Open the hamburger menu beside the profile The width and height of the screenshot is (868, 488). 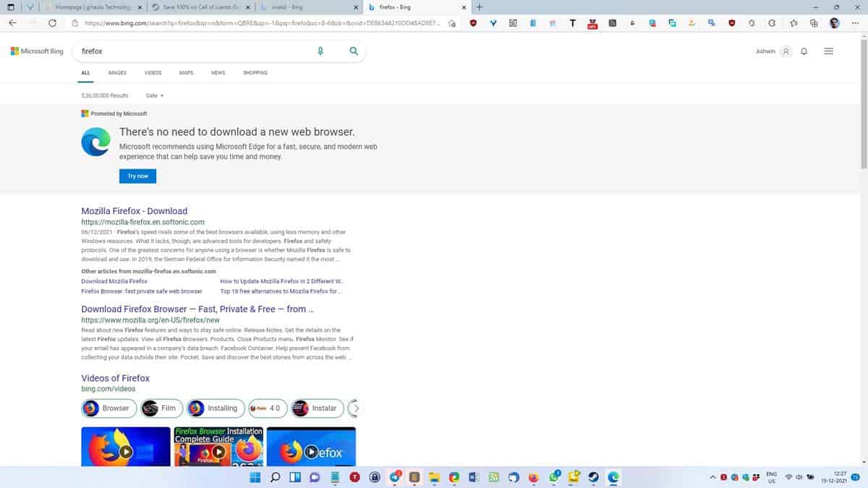click(829, 51)
